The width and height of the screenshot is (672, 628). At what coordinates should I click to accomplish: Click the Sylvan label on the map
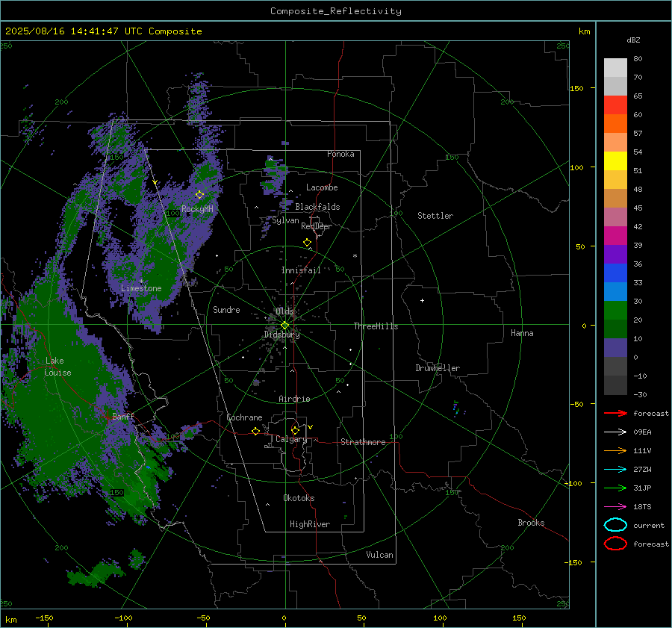coord(285,220)
